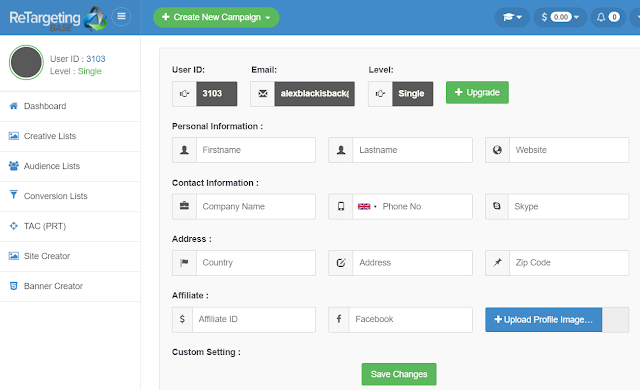This screenshot has width=640, height=390.
Task: Click the Skype icon
Action: tap(497, 206)
